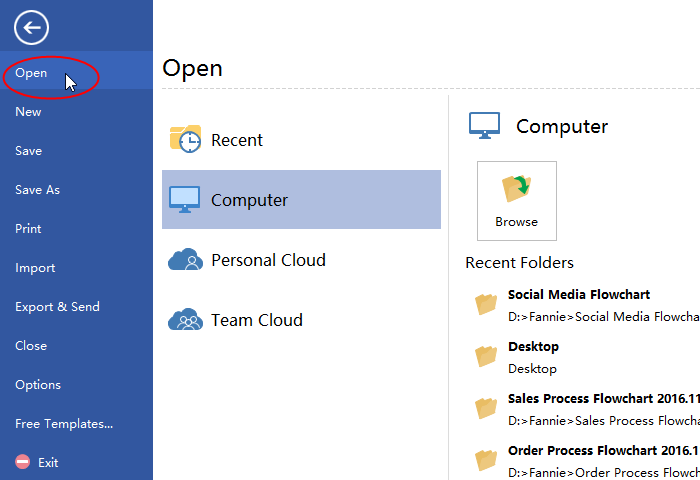Open Export & Send menu item

click(x=58, y=307)
